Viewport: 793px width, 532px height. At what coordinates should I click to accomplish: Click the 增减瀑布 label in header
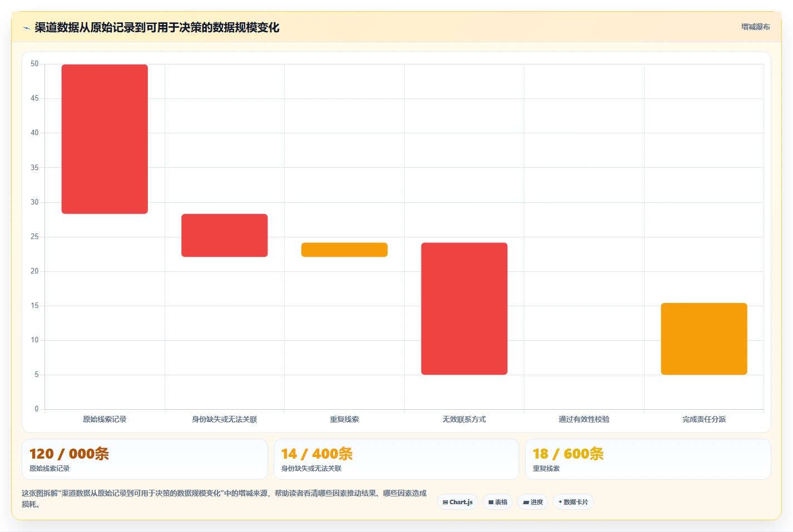pyautogui.click(x=755, y=27)
